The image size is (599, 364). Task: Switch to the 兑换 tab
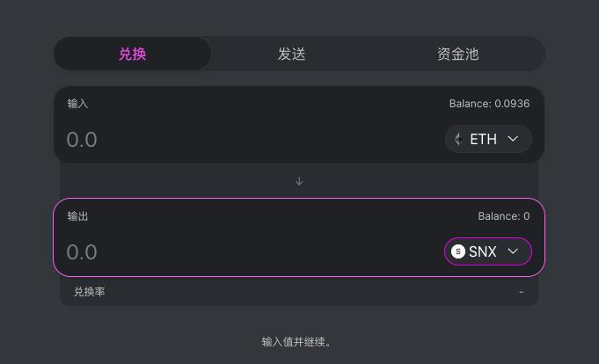132,54
